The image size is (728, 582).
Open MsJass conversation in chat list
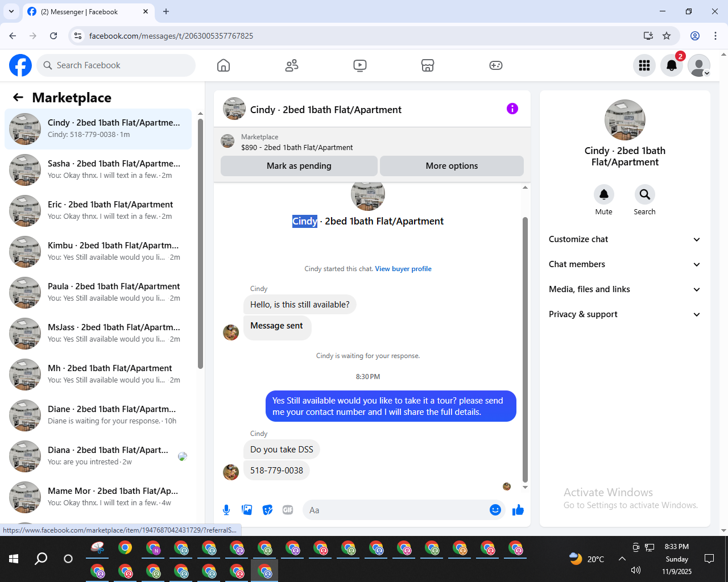pos(98,334)
